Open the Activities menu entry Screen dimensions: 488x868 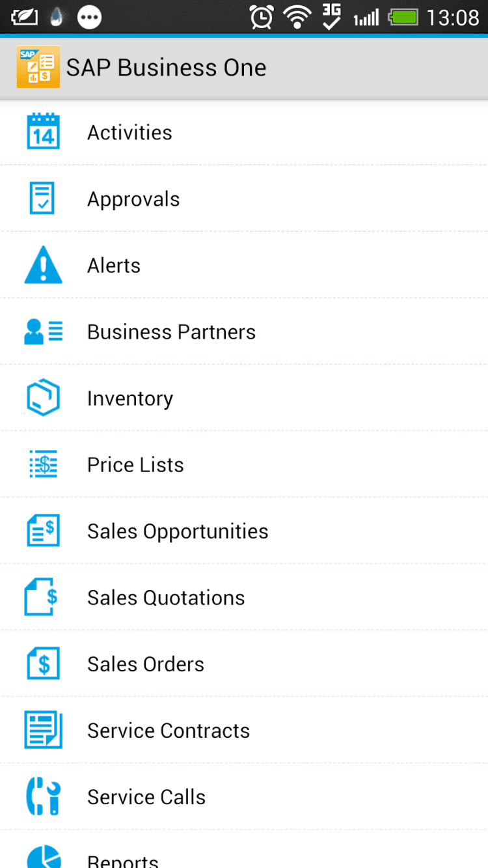click(x=129, y=133)
